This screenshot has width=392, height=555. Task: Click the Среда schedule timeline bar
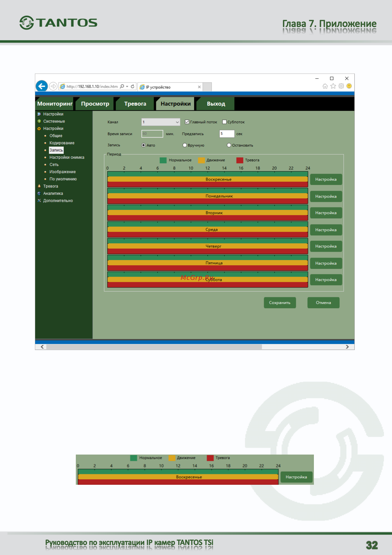[208, 229]
